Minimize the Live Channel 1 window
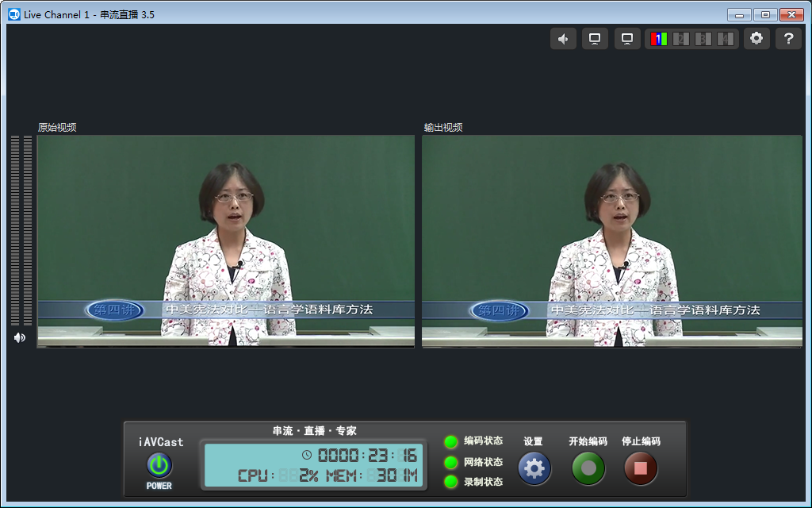 coord(739,15)
